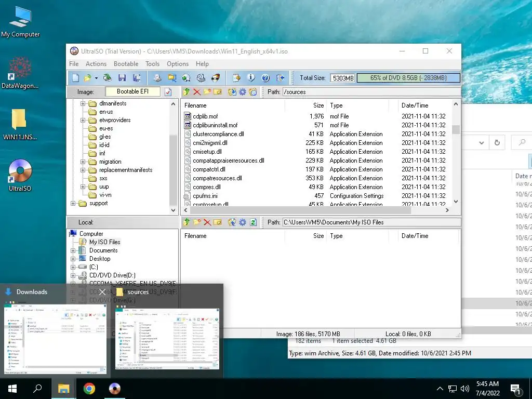Click the Exit door icon in main toolbar
This screenshot has width=532, height=399.
tap(280, 78)
